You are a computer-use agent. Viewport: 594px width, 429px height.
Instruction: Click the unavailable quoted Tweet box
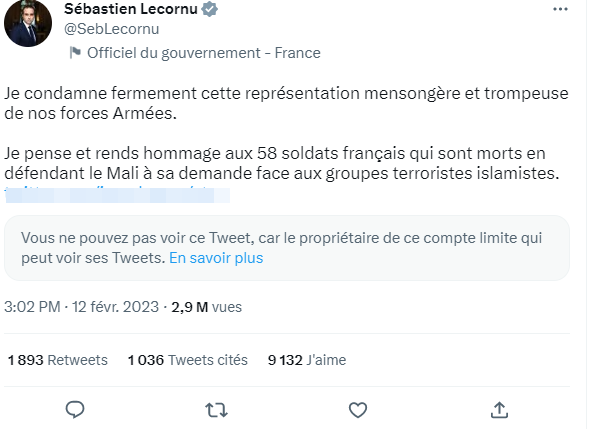coord(287,248)
